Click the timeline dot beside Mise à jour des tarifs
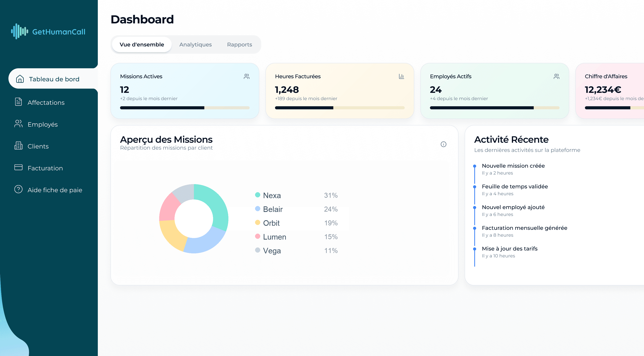 point(474,249)
